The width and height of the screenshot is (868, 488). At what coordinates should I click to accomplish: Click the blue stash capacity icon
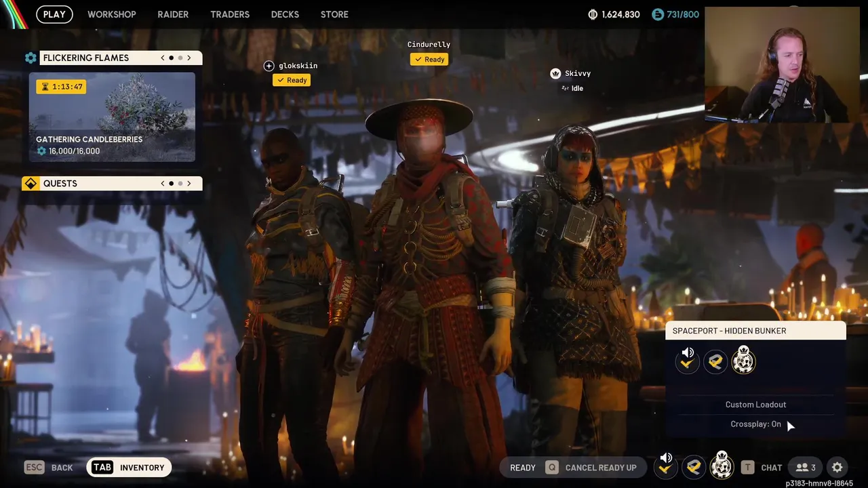657,14
